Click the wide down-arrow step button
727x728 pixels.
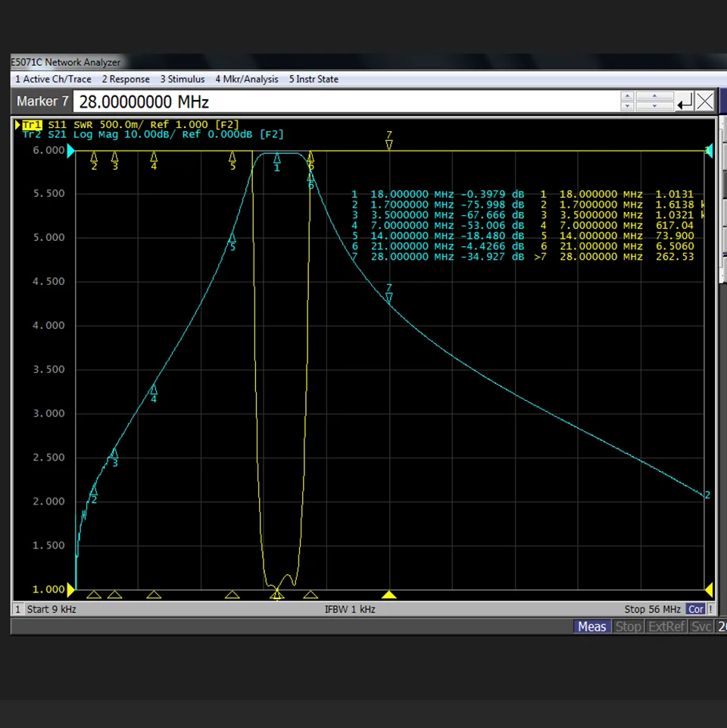pos(654,106)
